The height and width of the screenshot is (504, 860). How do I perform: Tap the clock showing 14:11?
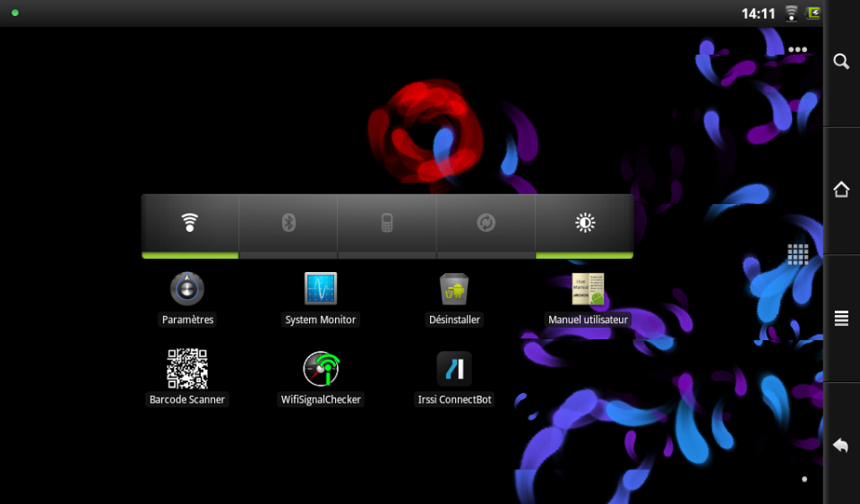click(x=758, y=13)
